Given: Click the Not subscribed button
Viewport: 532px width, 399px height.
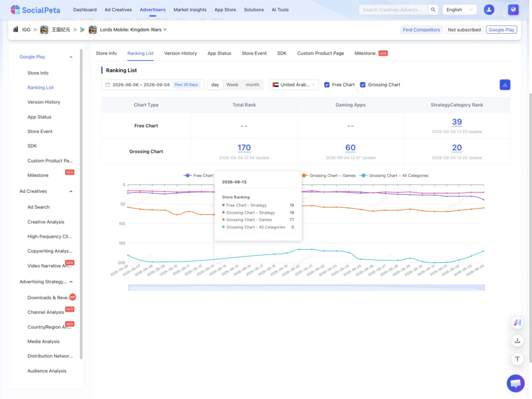Looking at the screenshot, I should point(464,30).
